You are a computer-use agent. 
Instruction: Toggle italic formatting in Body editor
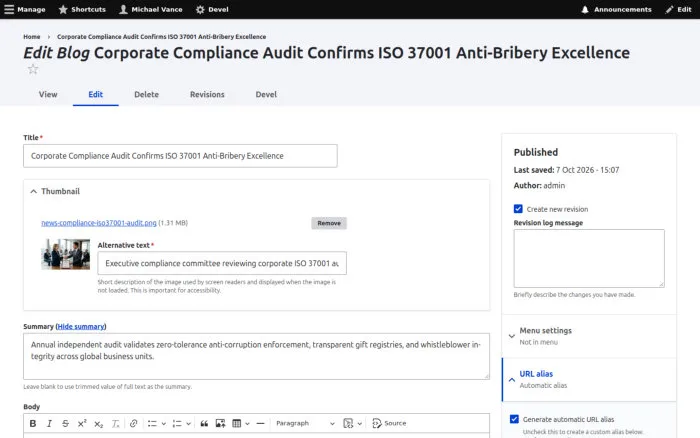49,423
